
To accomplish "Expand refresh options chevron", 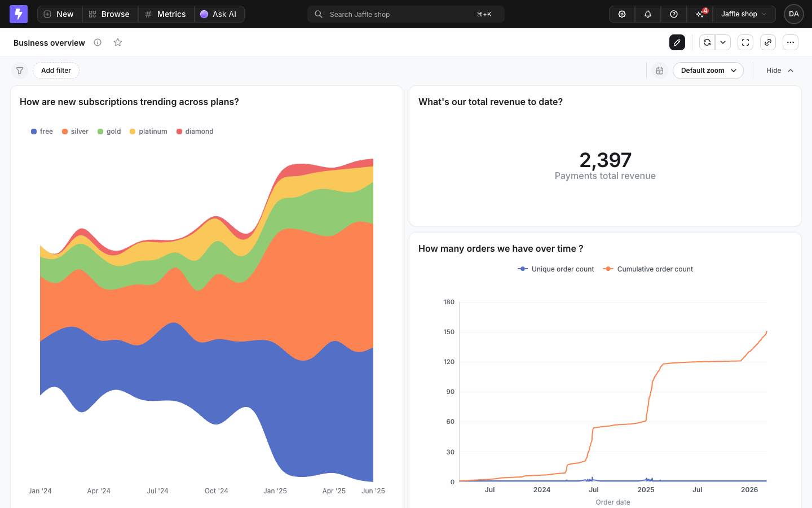I will [723, 42].
